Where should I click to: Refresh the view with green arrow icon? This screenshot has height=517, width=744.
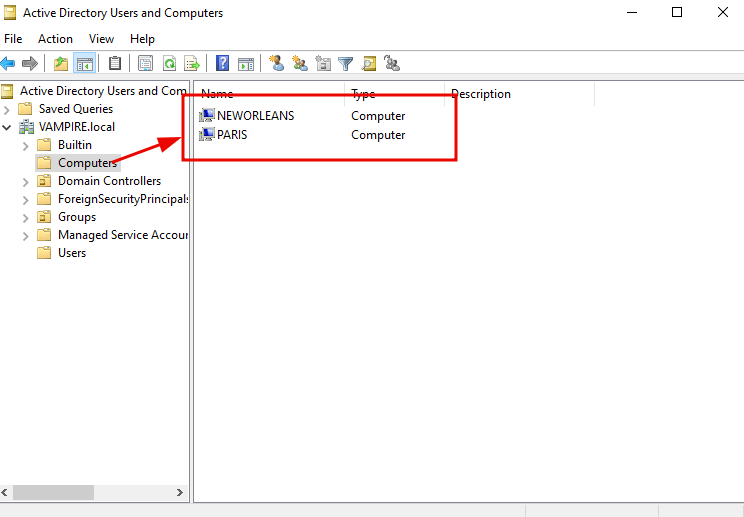(169, 63)
